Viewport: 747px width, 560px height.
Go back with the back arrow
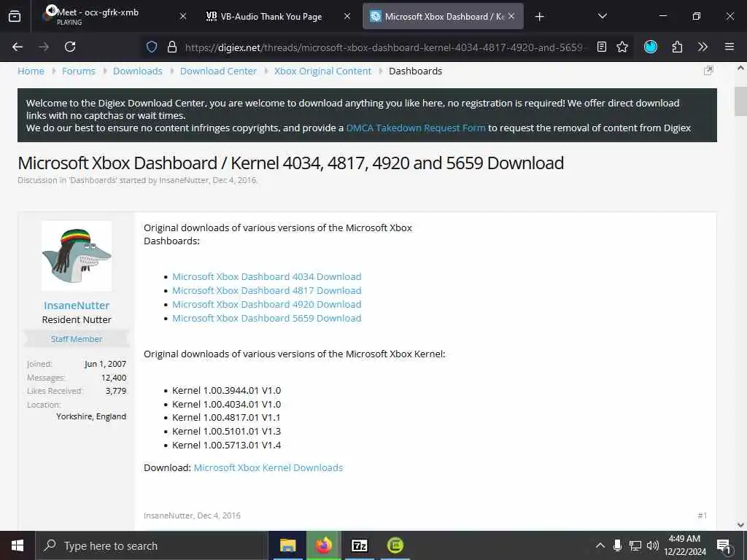tap(18, 47)
